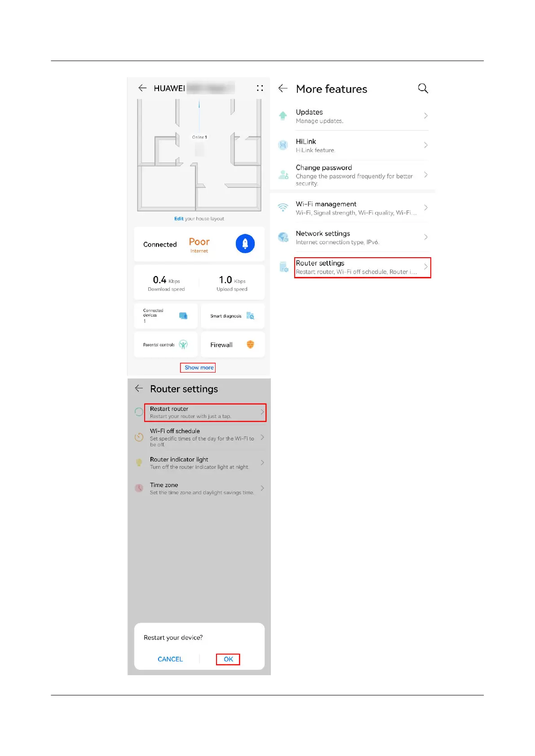535x756 pixels.
Task: Tap the Firewall card label
Action: (221, 345)
